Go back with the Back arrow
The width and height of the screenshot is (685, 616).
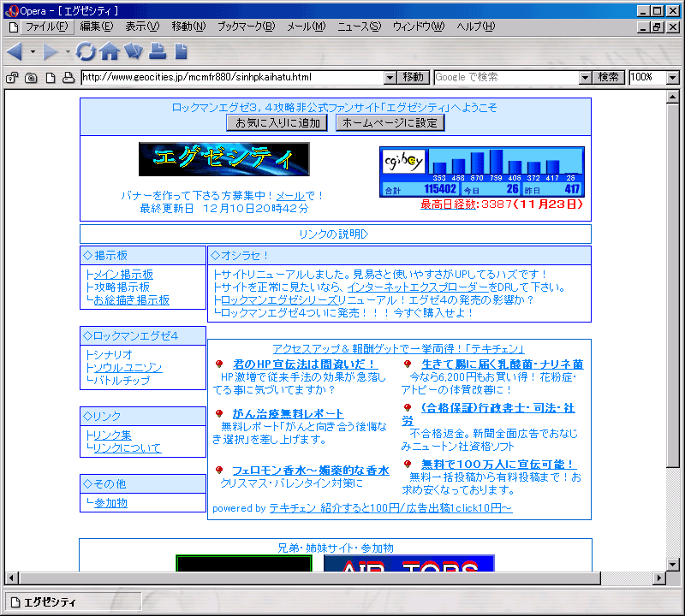(x=15, y=52)
